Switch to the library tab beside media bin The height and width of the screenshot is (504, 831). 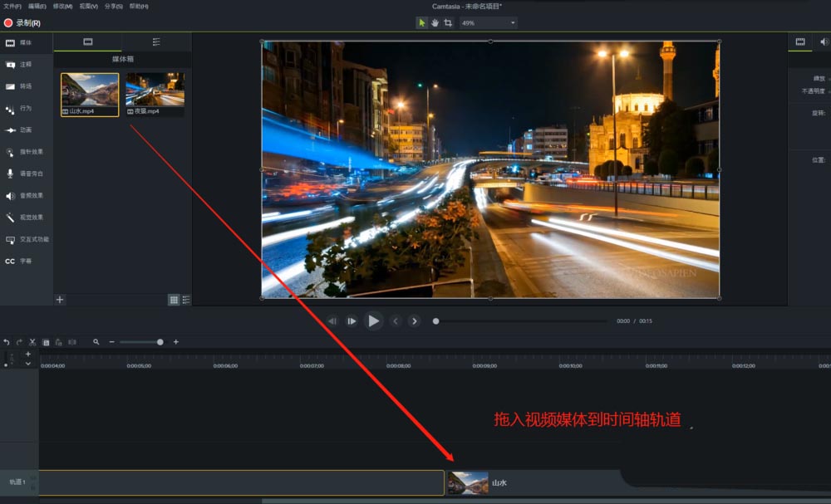coord(156,42)
